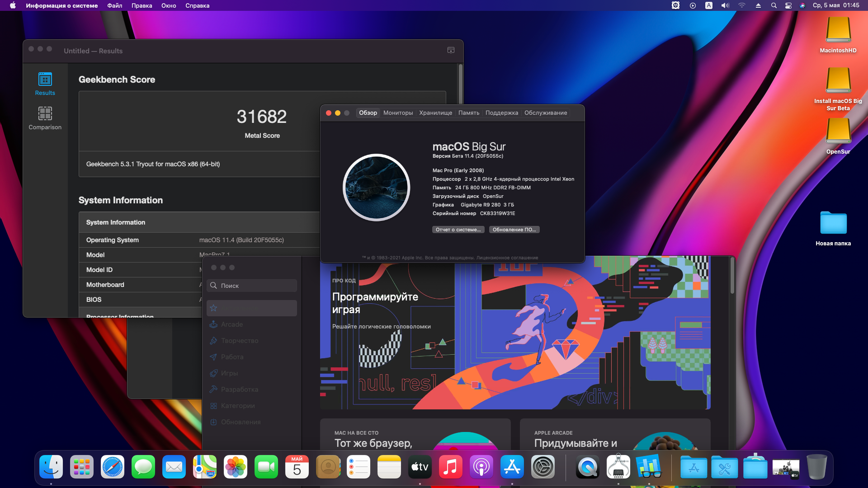Open the Arcade section in App Store sidebar

[x=231, y=324]
